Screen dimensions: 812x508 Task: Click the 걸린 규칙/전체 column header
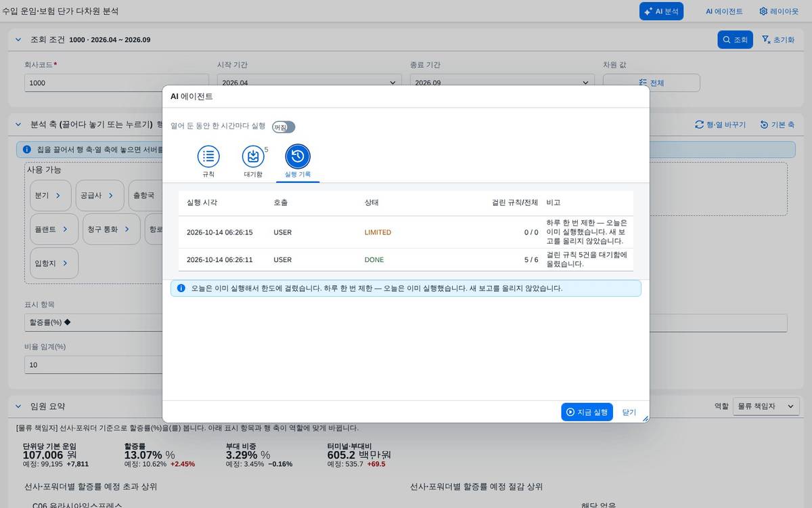[515, 203]
